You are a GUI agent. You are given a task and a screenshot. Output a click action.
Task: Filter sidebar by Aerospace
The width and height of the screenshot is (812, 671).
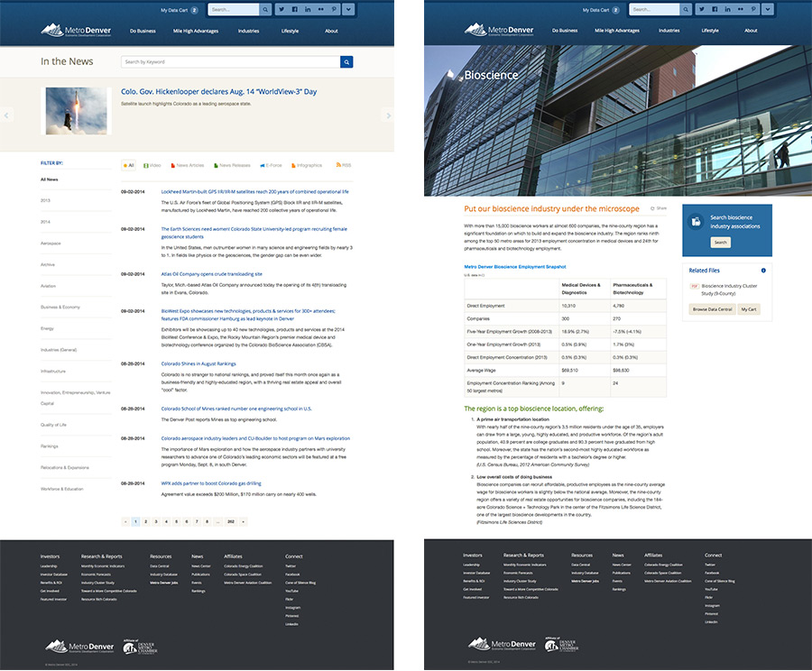[51, 243]
